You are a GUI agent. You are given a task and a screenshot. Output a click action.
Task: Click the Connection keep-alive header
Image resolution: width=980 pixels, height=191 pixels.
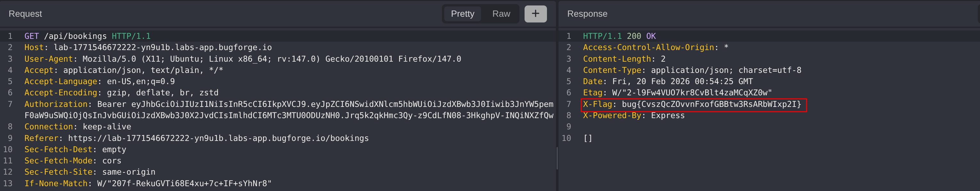point(77,126)
